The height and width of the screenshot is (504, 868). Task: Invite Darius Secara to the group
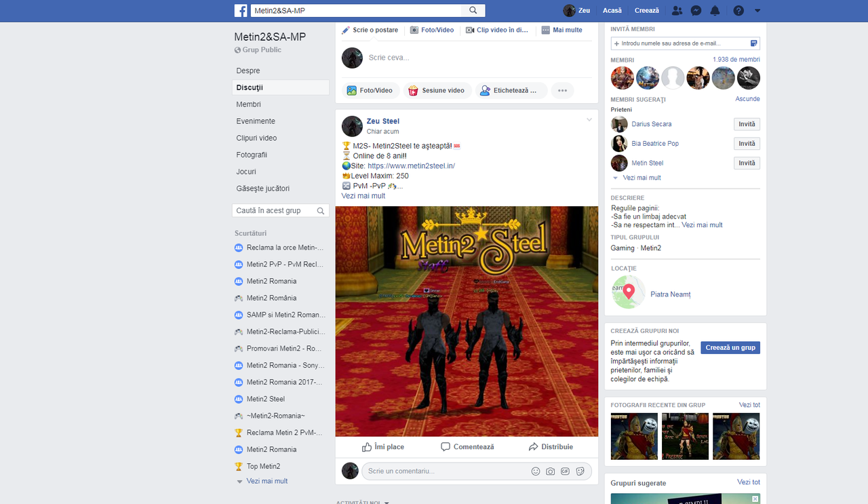pos(747,124)
